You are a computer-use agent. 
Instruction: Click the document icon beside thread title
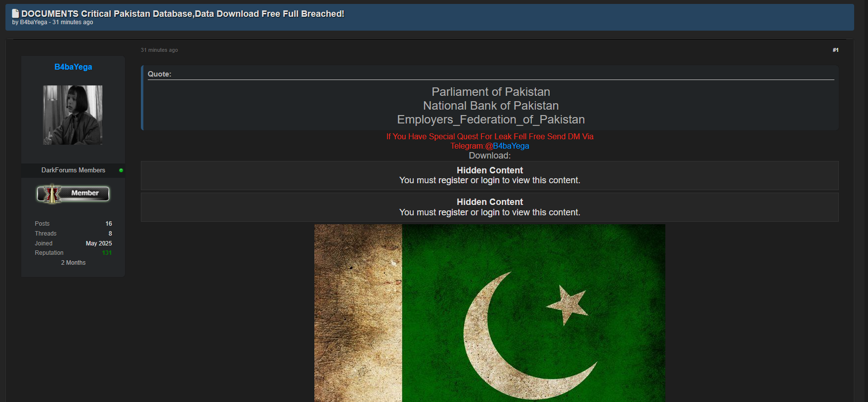[x=15, y=13]
